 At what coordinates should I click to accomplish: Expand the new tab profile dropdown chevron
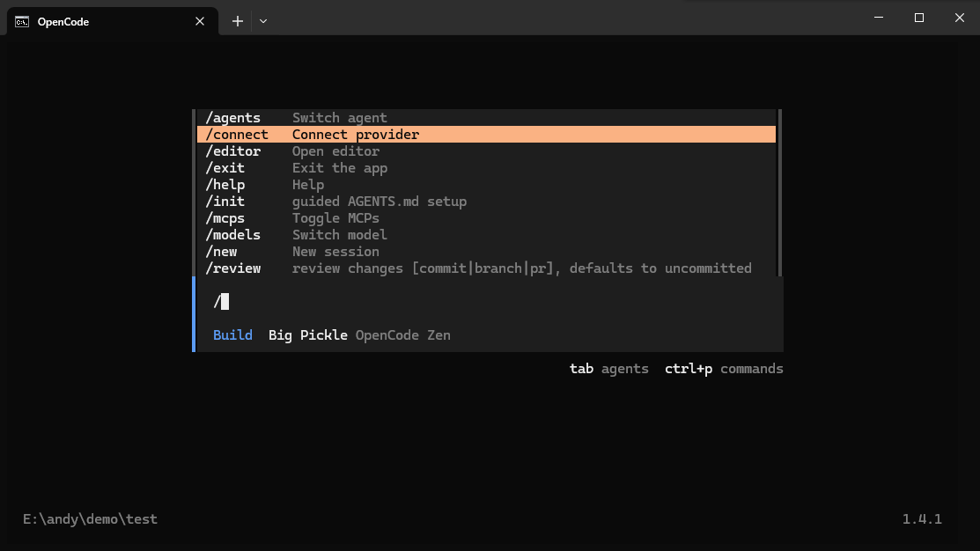263,21
